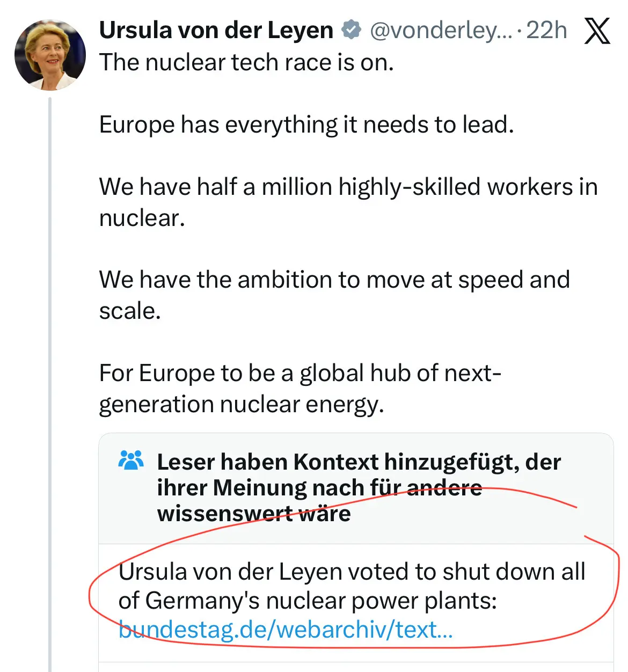This screenshot has width=628, height=672.
Task: Click the words "next-generation nuclear energy"
Action: click(241, 404)
